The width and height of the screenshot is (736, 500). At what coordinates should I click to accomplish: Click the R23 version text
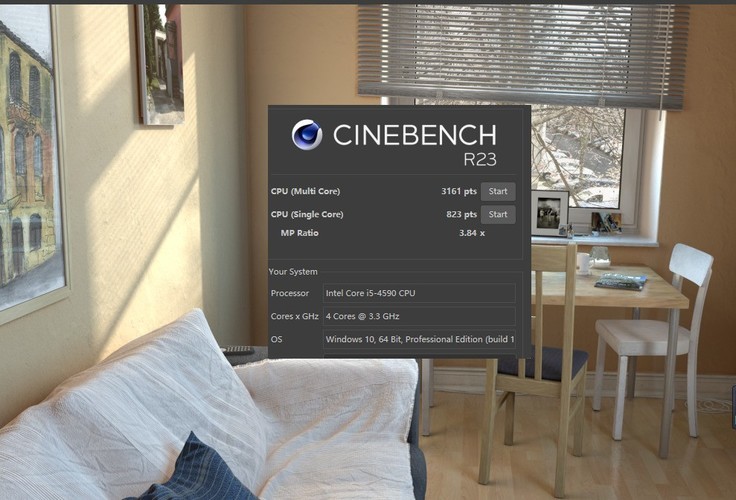[x=480, y=160]
